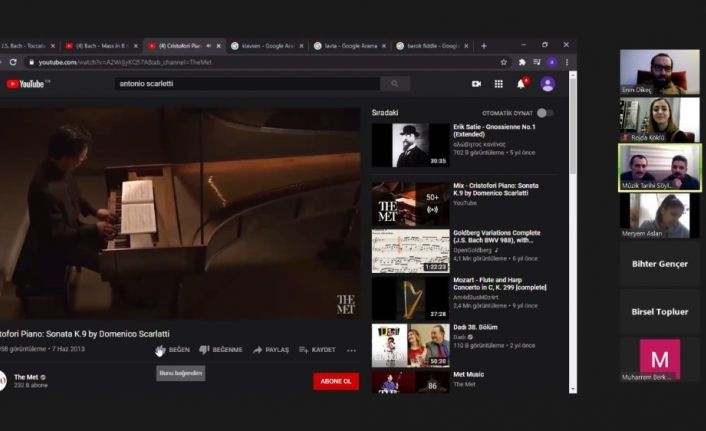Reload the page with the refresh icon

click(13, 62)
